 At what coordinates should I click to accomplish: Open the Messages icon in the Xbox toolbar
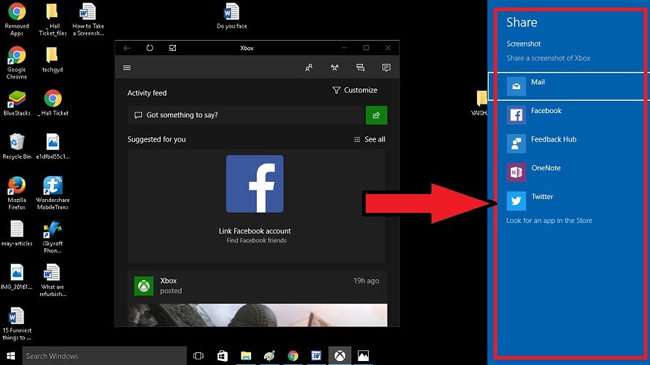click(x=360, y=68)
